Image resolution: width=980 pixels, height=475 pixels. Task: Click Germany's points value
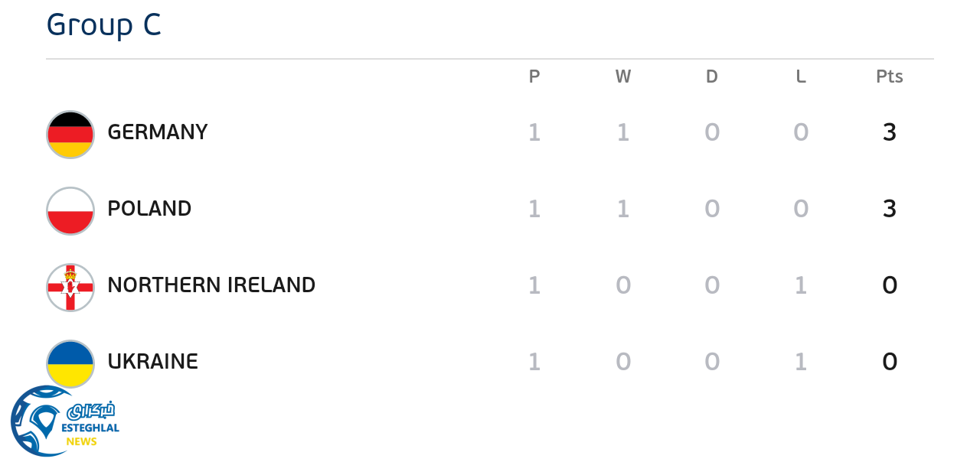(x=890, y=132)
